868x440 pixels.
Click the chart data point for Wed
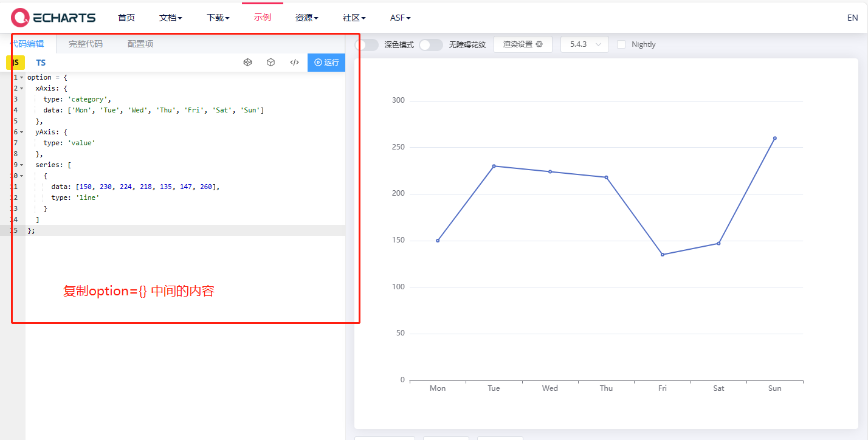550,171
